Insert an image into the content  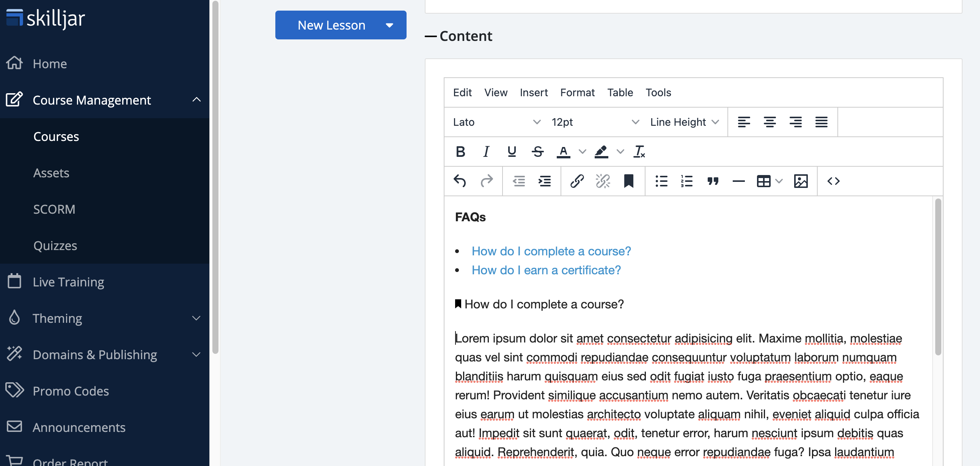point(801,181)
